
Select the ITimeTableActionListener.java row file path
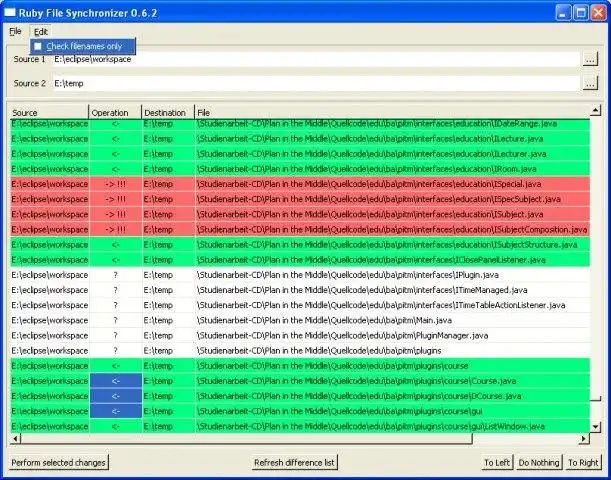[381, 305]
